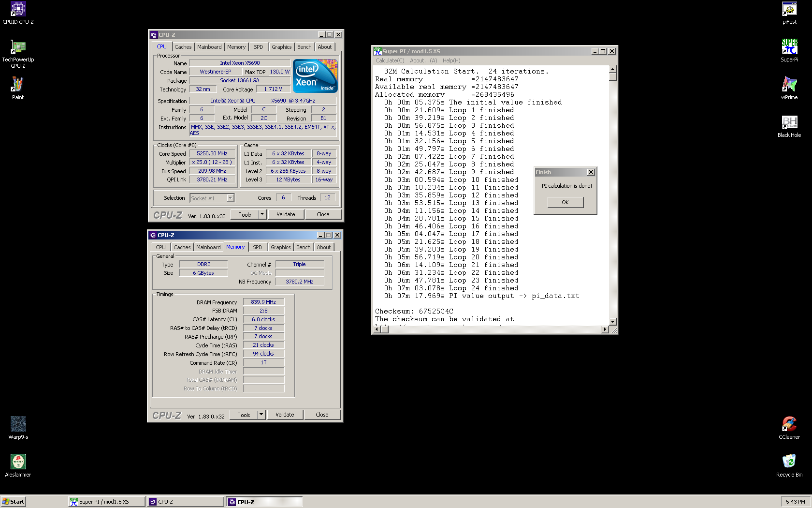Open Memory tab in top CPU-Z window
812x508 pixels.
point(236,47)
